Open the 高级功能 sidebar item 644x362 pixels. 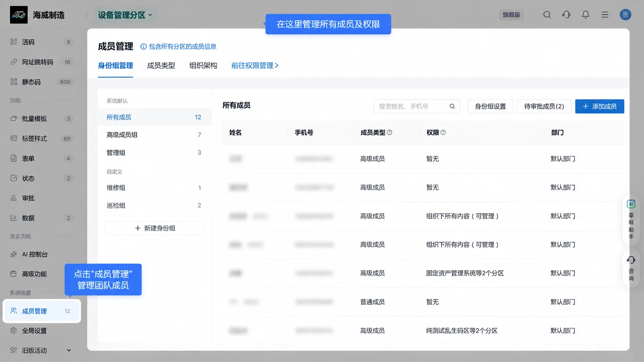[42, 274]
